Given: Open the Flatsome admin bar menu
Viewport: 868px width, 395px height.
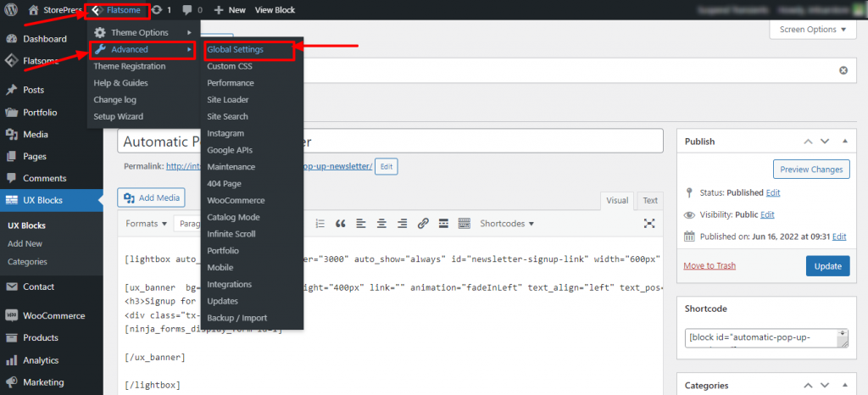Looking at the screenshot, I should coord(117,9).
